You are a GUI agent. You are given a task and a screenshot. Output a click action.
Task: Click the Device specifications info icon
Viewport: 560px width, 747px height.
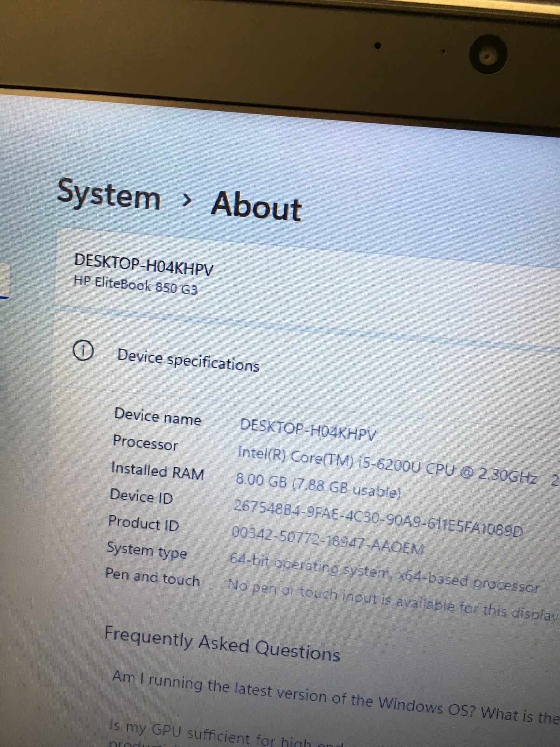coord(83,351)
